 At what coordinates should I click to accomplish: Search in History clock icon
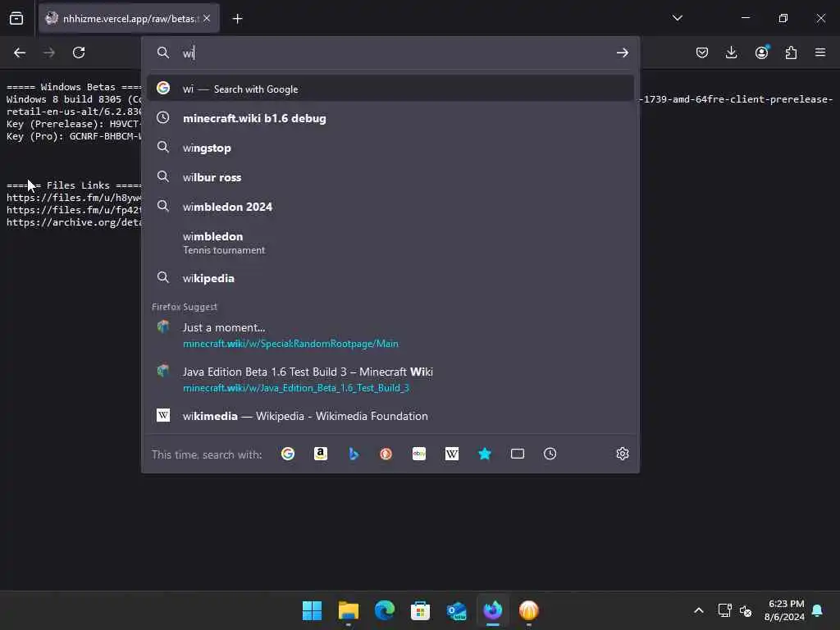pyautogui.click(x=550, y=454)
